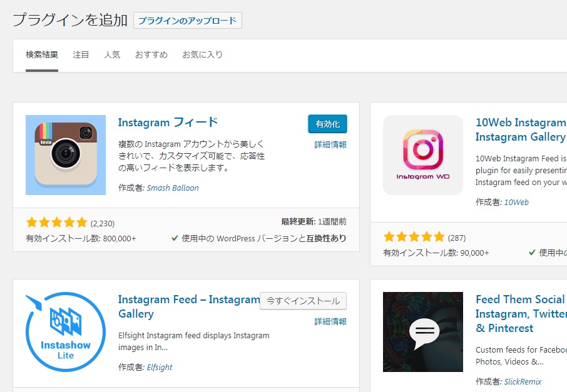The image size is (567, 392).
Task: Go to the おすすめ tab
Action: pyautogui.click(x=151, y=55)
